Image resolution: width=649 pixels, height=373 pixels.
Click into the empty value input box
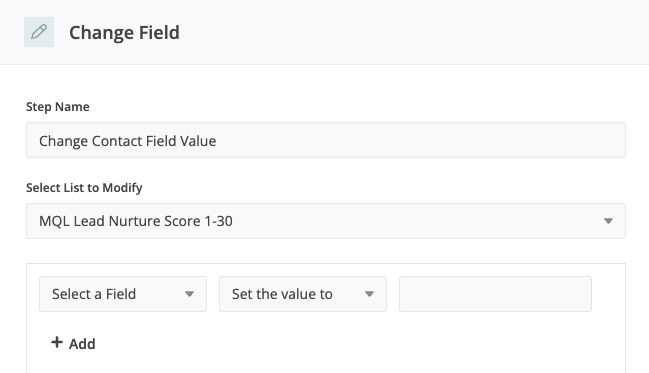[495, 294]
